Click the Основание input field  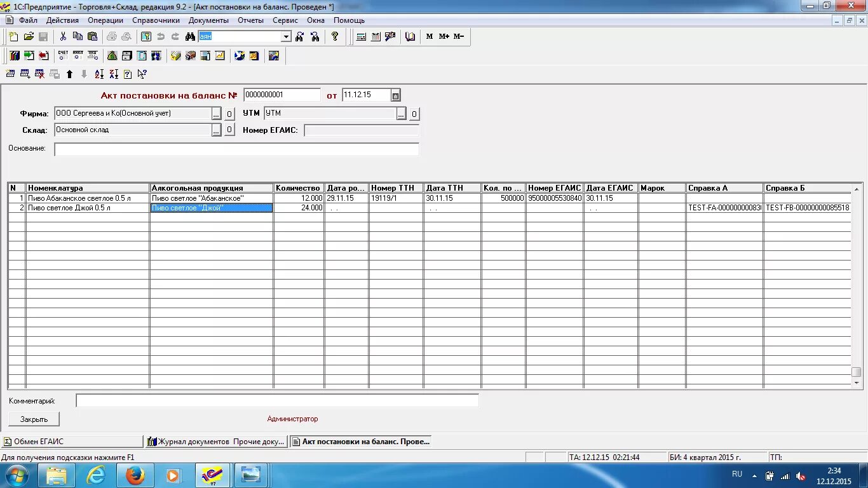[x=236, y=150]
